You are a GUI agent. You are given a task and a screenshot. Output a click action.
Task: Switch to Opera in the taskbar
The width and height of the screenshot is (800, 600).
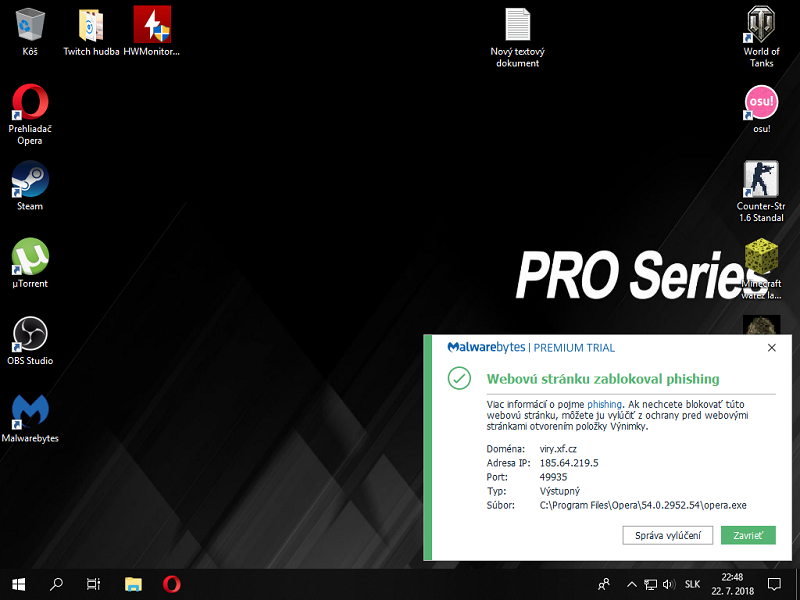click(x=171, y=584)
